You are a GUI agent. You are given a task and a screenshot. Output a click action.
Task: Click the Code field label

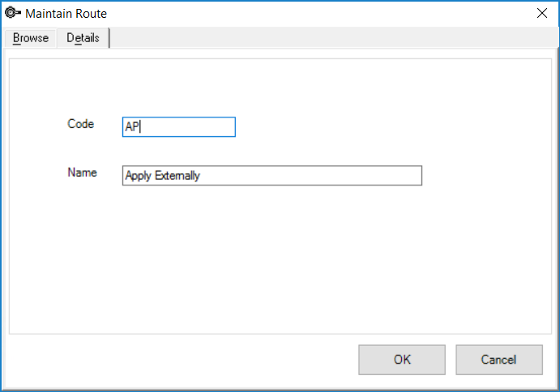81,124
